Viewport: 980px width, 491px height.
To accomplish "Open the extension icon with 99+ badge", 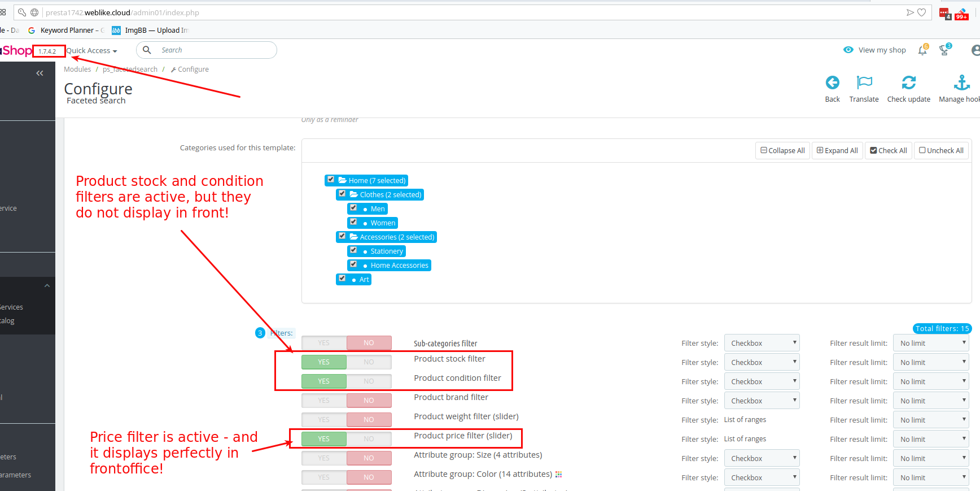I will pos(962,14).
